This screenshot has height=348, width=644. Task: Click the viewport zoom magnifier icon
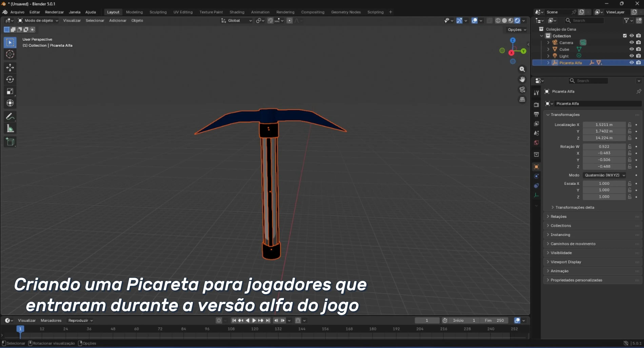tap(522, 69)
